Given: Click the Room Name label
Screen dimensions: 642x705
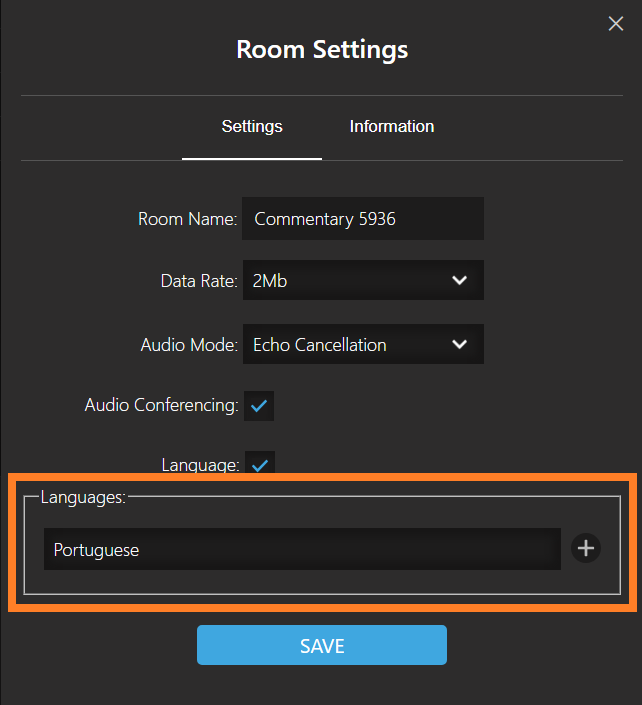Looking at the screenshot, I should point(187,219).
